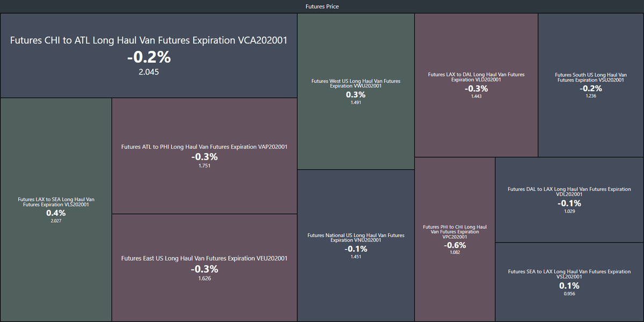The width and height of the screenshot is (644, 322).
Task: Click the 1.236 price value
Action: coord(591,96)
